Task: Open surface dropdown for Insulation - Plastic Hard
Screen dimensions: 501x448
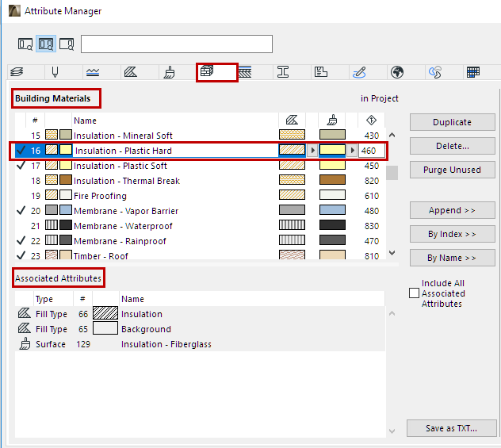Action: pos(353,150)
